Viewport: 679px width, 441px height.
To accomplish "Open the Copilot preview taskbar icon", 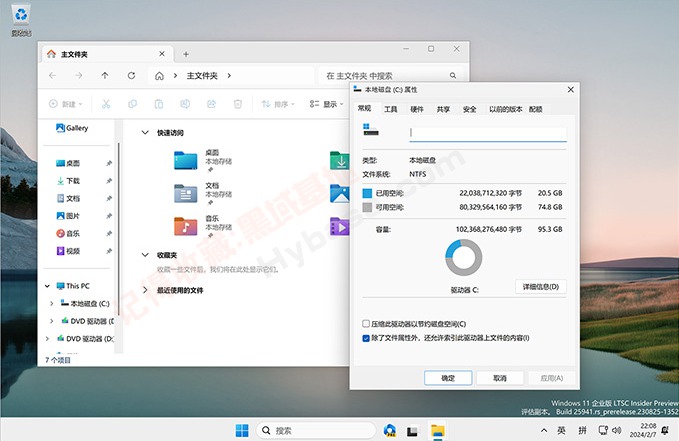I will pos(390,430).
